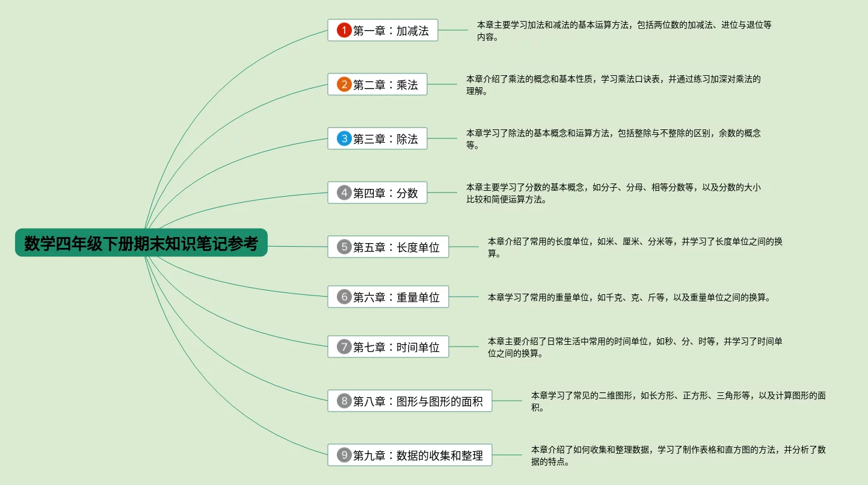Click the gray number 5 badge icon
This screenshot has height=485, width=868.
[343, 247]
